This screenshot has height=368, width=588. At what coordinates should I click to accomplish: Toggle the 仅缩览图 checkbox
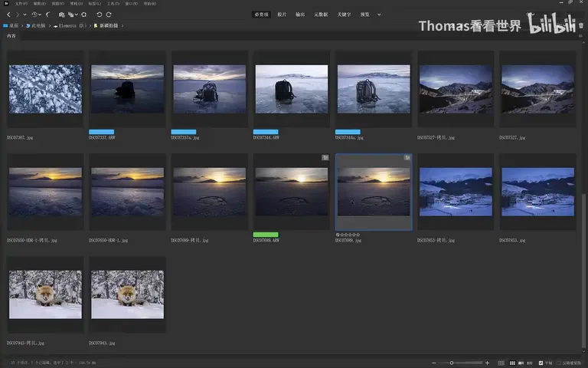pyautogui.click(x=559, y=363)
